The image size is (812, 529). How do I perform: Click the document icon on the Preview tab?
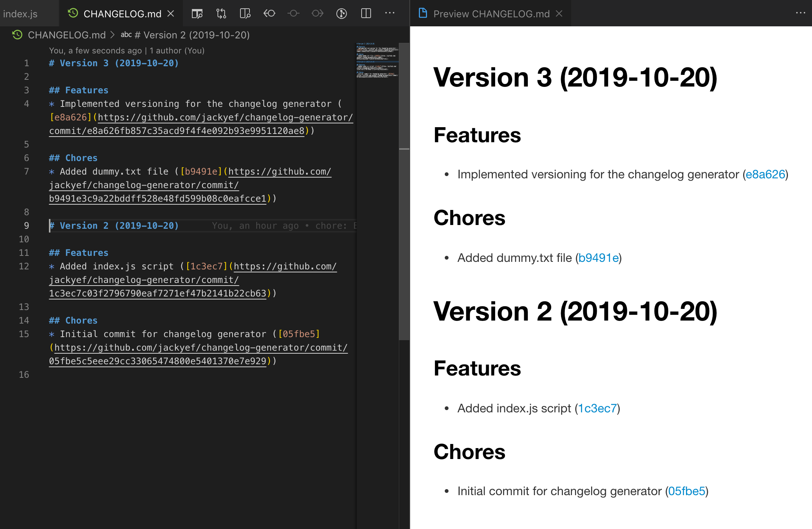pos(422,13)
